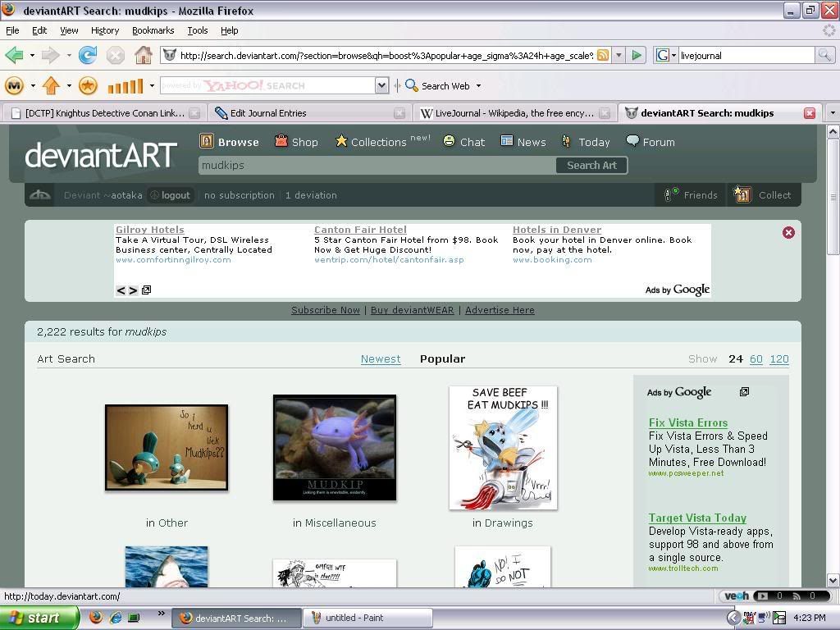Open the deviantART Shop section
840x630 pixels.
coord(296,141)
